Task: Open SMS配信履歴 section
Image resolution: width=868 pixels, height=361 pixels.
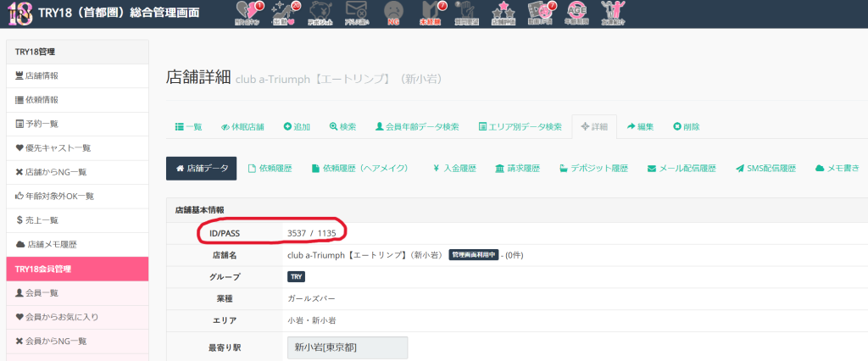Action: point(765,169)
